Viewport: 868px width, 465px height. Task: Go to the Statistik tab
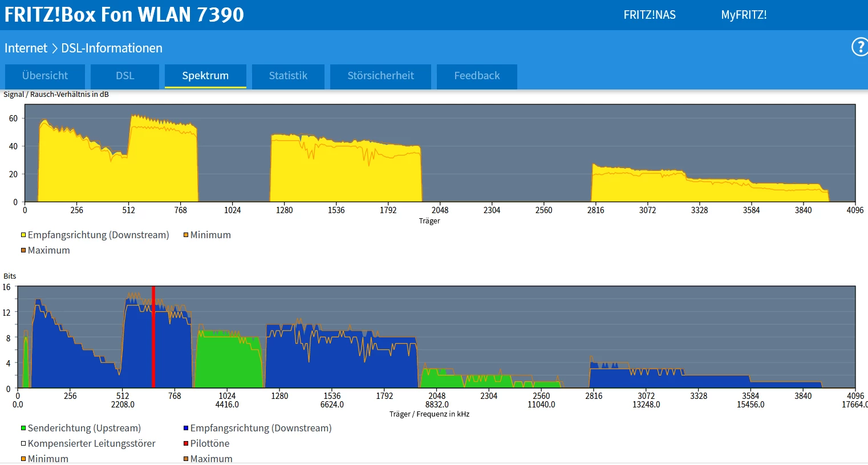pyautogui.click(x=288, y=76)
